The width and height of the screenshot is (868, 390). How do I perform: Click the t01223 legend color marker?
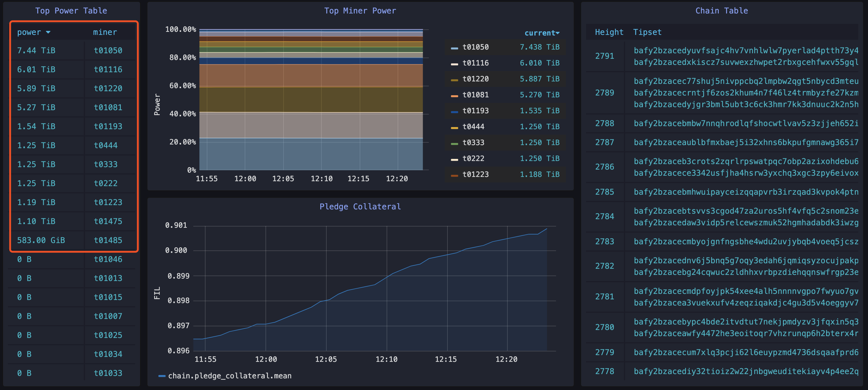[454, 175]
